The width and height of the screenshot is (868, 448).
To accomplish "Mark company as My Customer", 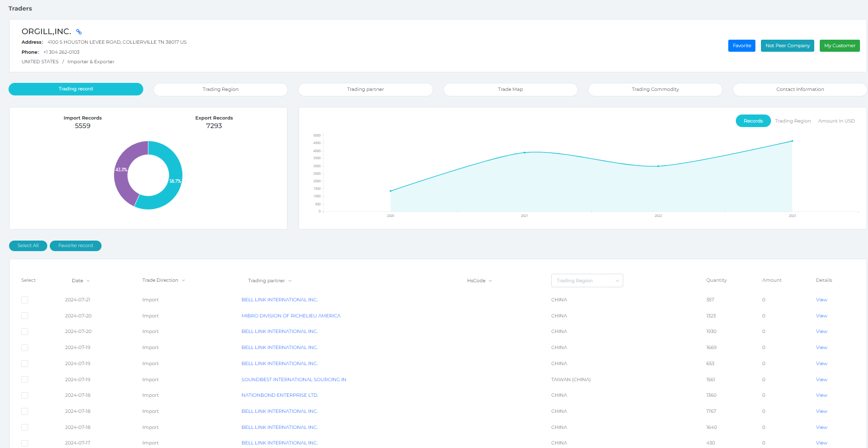I will tap(839, 46).
